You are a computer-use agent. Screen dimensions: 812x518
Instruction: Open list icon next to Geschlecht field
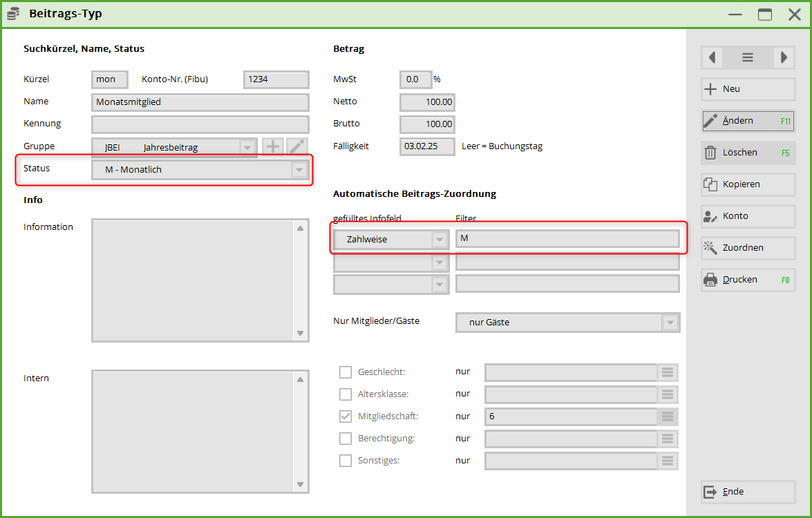pos(668,372)
